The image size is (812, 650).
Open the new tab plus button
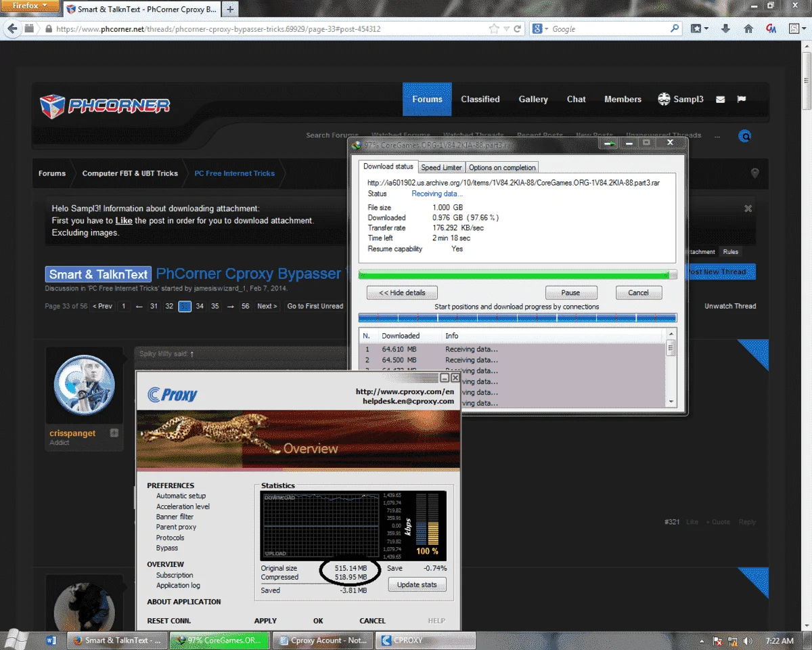pos(230,9)
